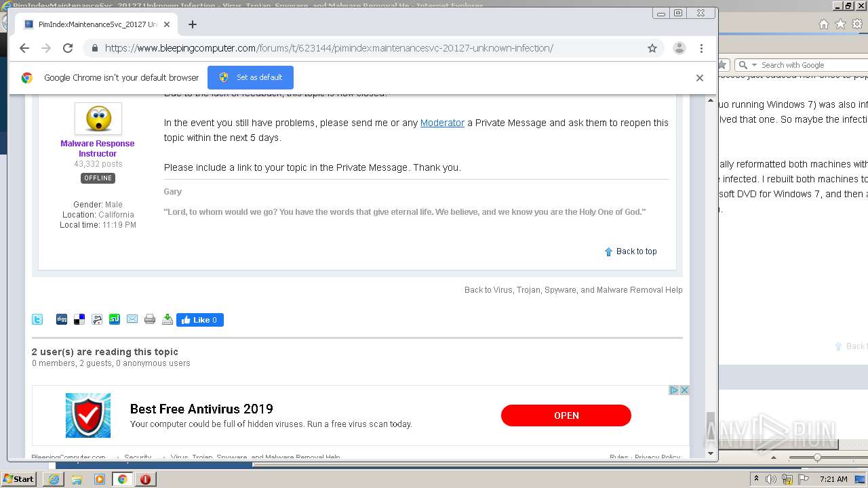Click the page scrollbar down arrow

tap(711, 453)
